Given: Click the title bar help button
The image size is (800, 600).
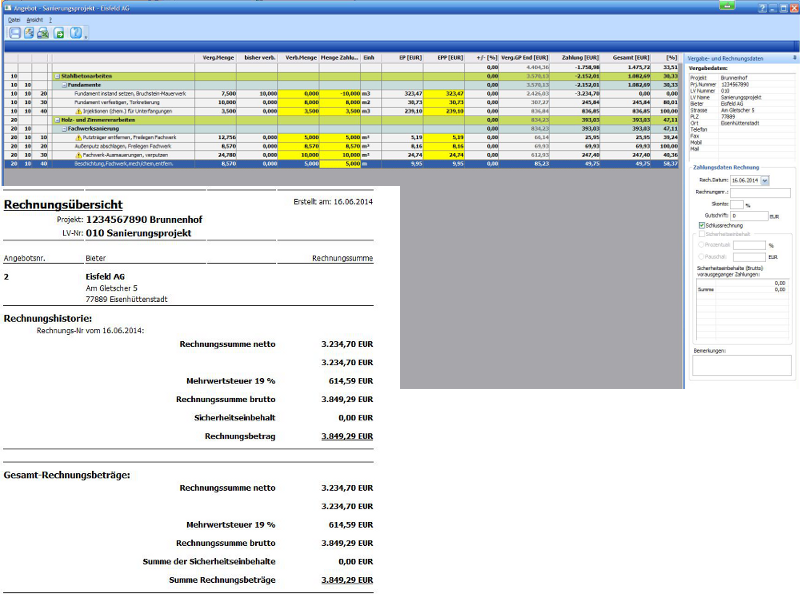Looking at the screenshot, I should point(762,8).
